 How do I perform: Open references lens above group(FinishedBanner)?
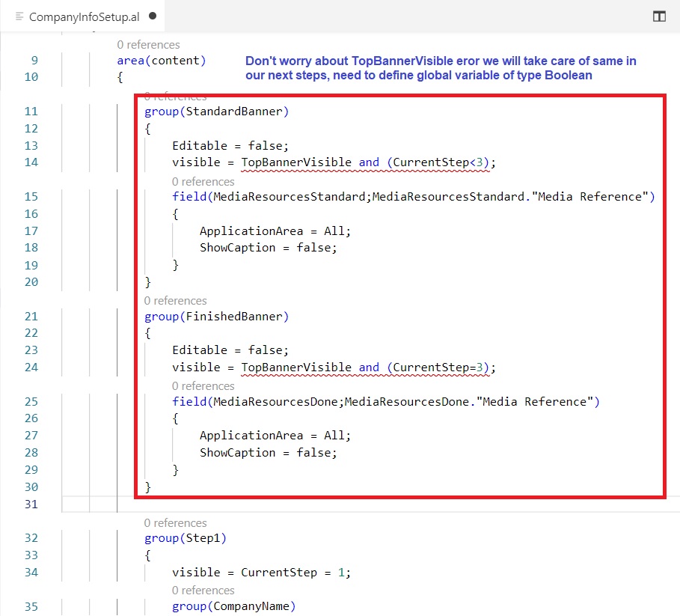point(175,300)
